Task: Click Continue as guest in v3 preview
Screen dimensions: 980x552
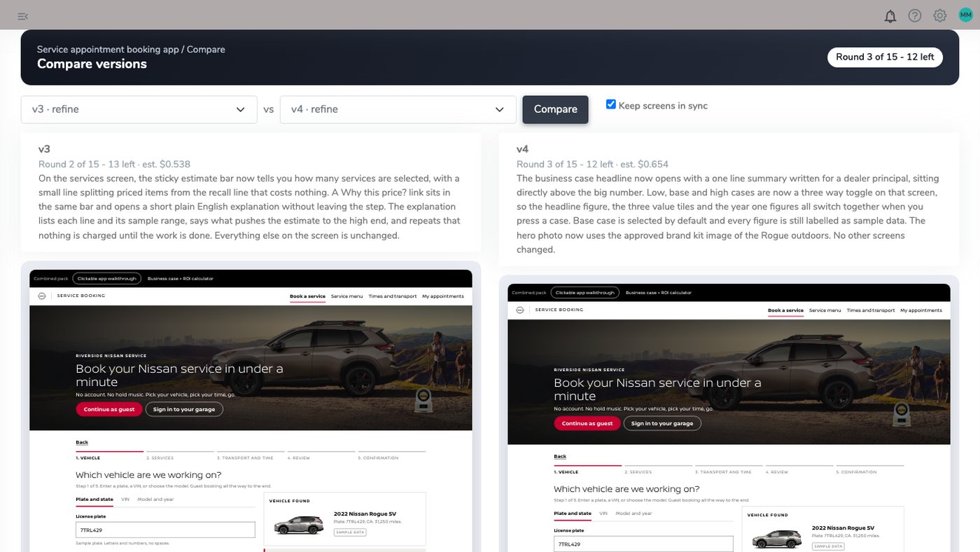Action: pyautogui.click(x=109, y=409)
